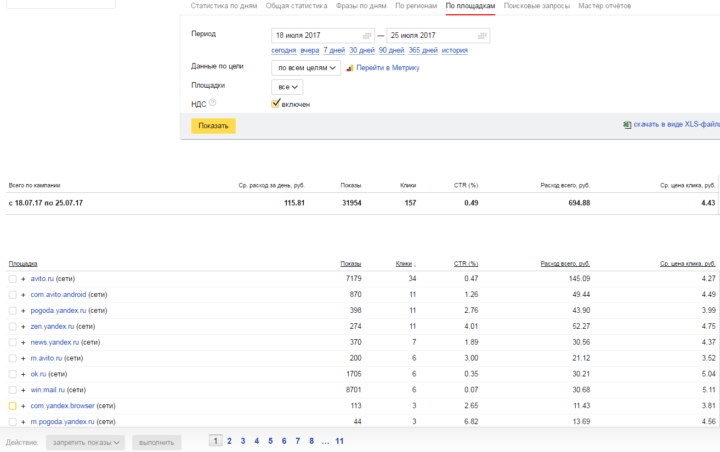720x452 pixels.
Task: Click 'Перейти в Метрику' link
Action: pos(388,68)
